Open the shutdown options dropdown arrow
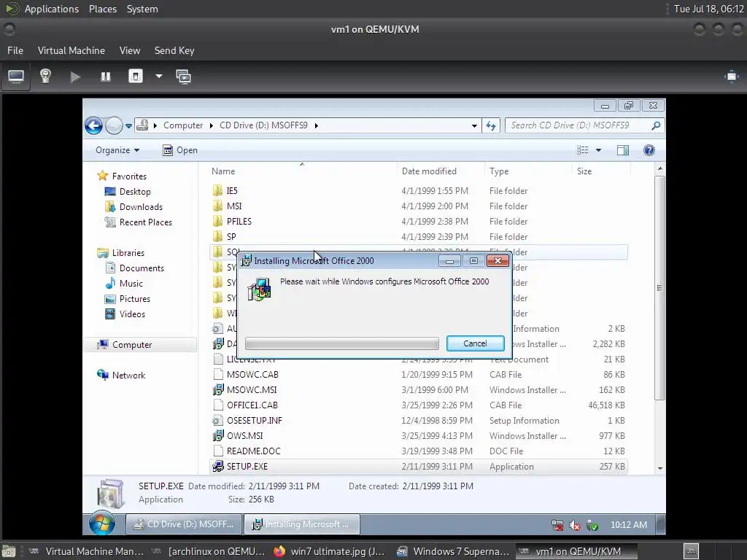The height and width of the screenshot is (560, 747). 158,76
